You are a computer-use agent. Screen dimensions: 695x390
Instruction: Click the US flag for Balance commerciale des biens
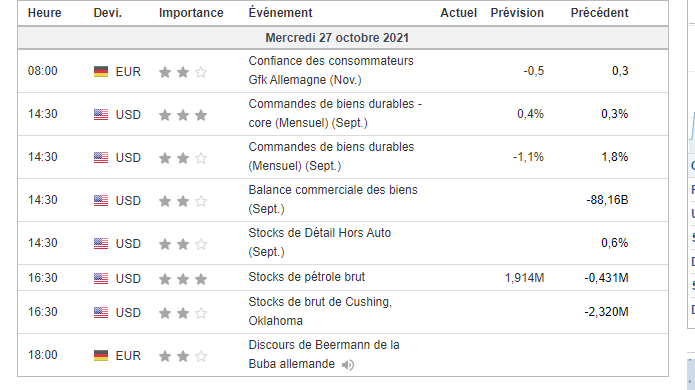[x=101, y=200]
